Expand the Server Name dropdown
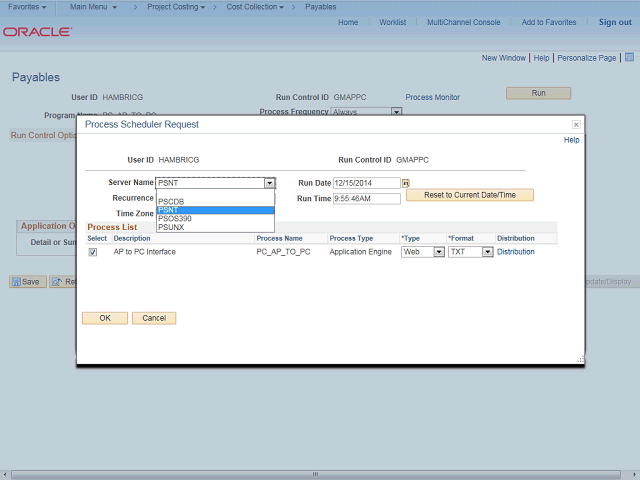The height and width of the screenshot is (480, 640). 269,183
